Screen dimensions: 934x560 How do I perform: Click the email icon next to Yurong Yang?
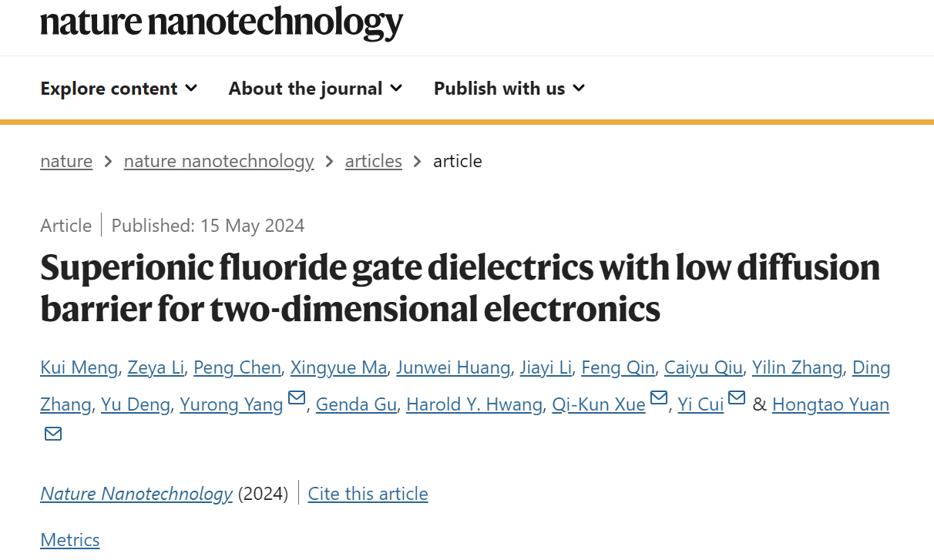[297, 398]
